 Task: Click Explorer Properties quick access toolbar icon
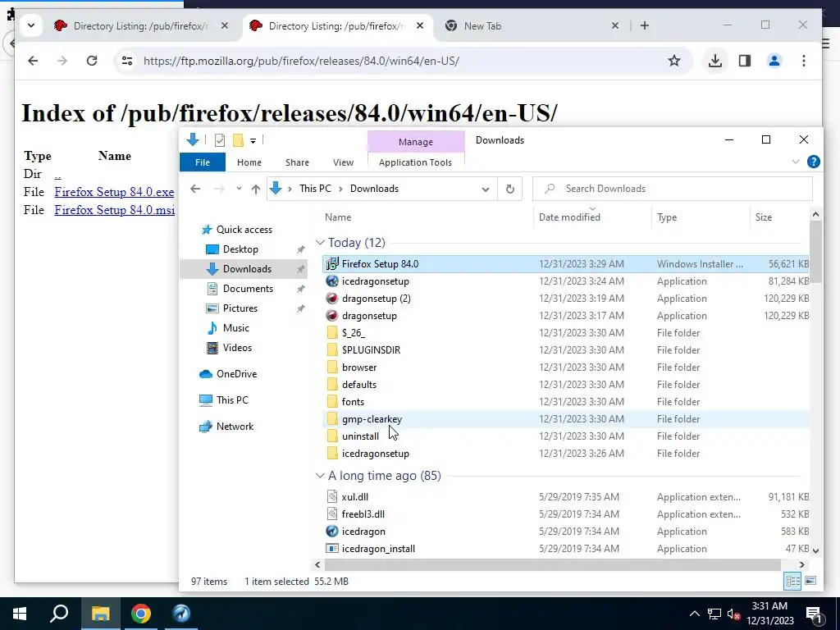click(220, 140)
